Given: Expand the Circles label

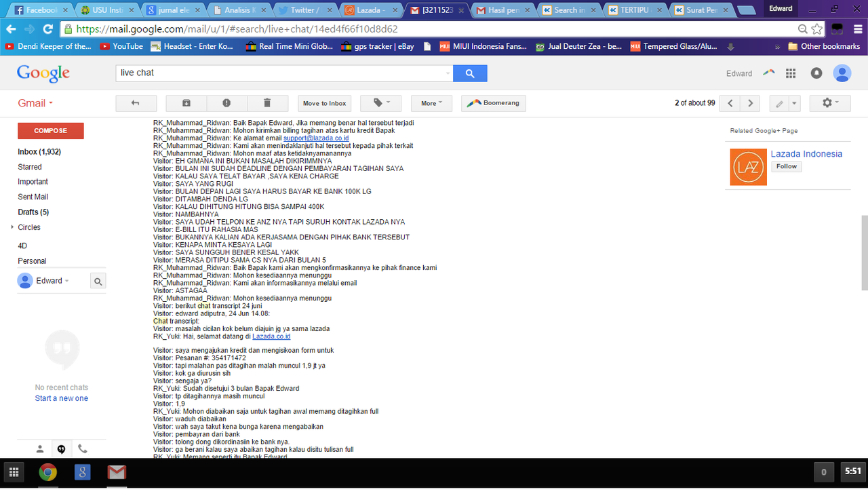Looking at the screenshot, I should 13,227.
